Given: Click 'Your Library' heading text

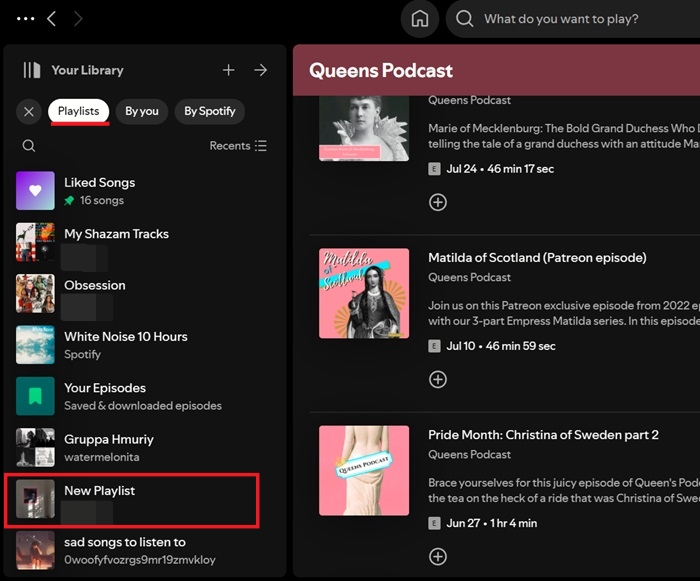Looking at the screenshot, I should tap(88, 70).
